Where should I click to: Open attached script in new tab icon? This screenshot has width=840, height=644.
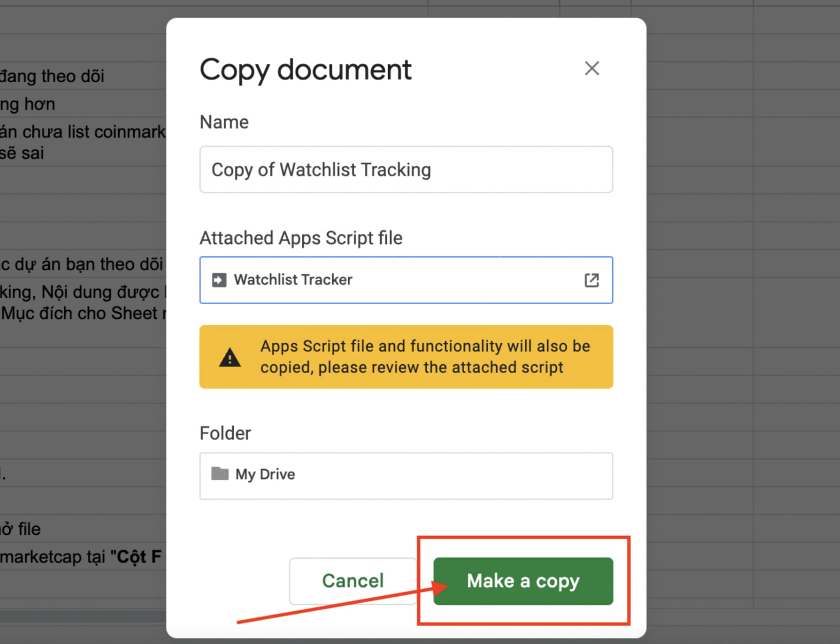click(x=591, y=280)
